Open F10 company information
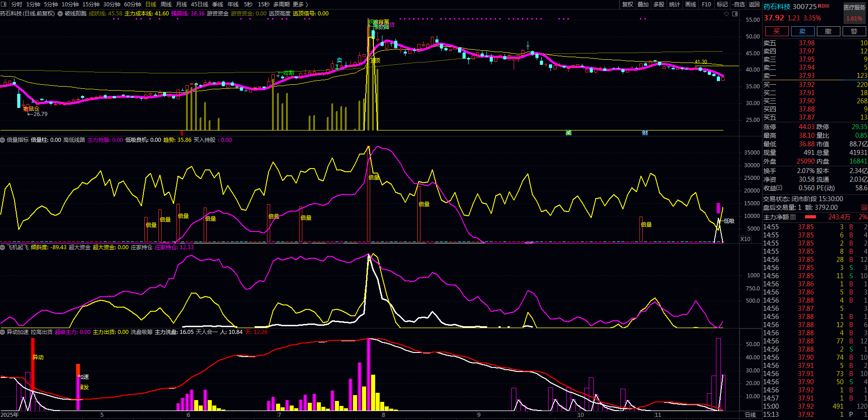 coord(706,4)
